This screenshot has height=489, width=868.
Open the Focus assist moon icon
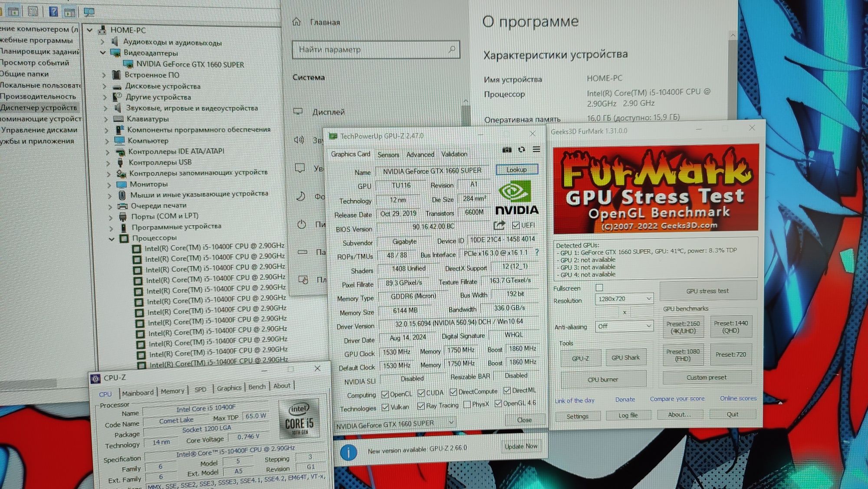(301, 196)
